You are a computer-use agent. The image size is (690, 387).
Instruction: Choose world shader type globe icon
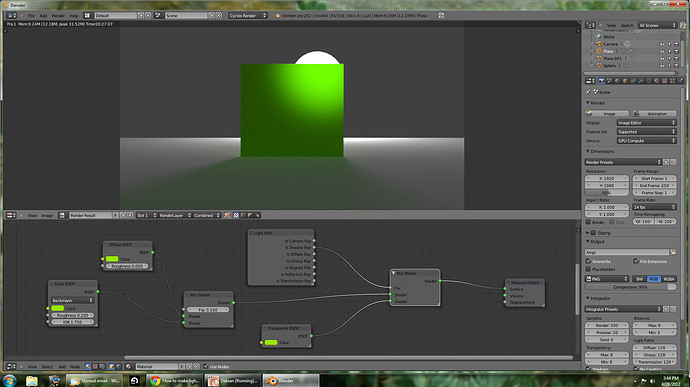118,366
